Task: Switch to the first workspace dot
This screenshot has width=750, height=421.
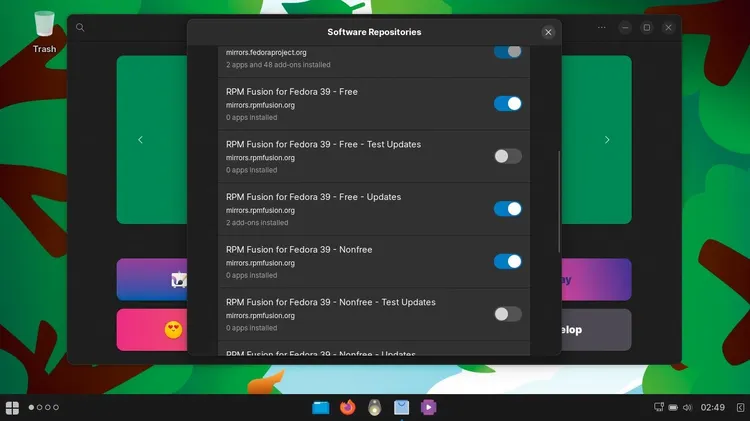Action: pyautogui.click(x=32, y=408)
